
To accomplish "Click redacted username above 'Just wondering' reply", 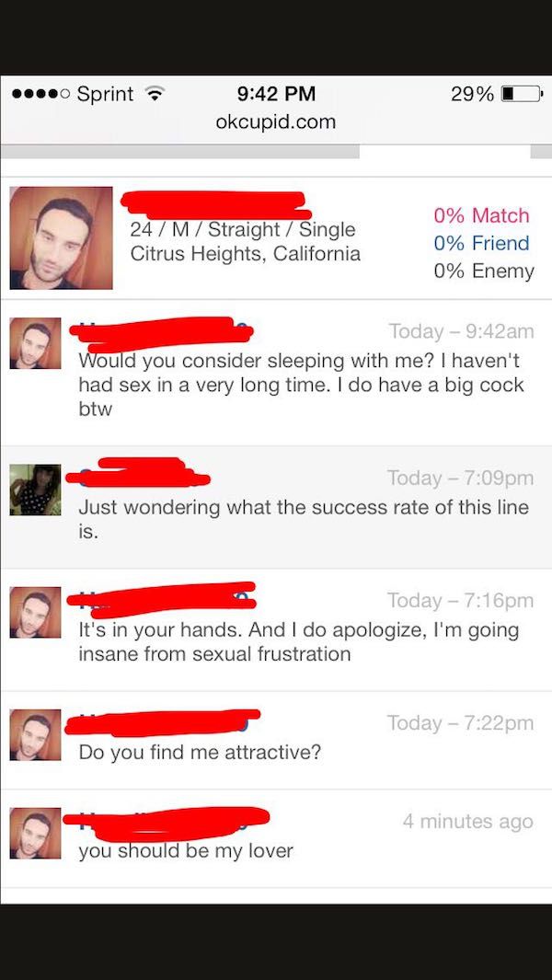I will pyautogui.click(x=137, y=472).
